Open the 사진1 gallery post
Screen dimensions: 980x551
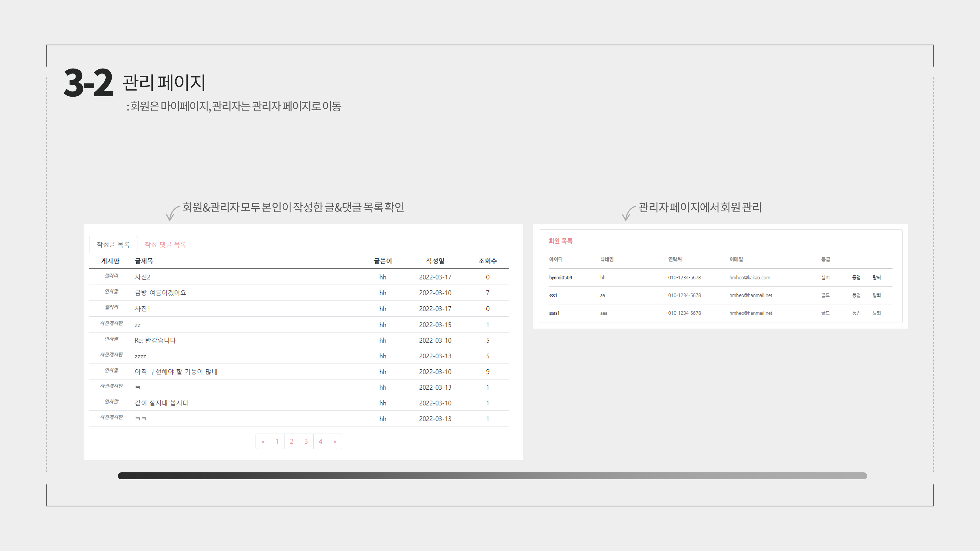pos(143,308)
